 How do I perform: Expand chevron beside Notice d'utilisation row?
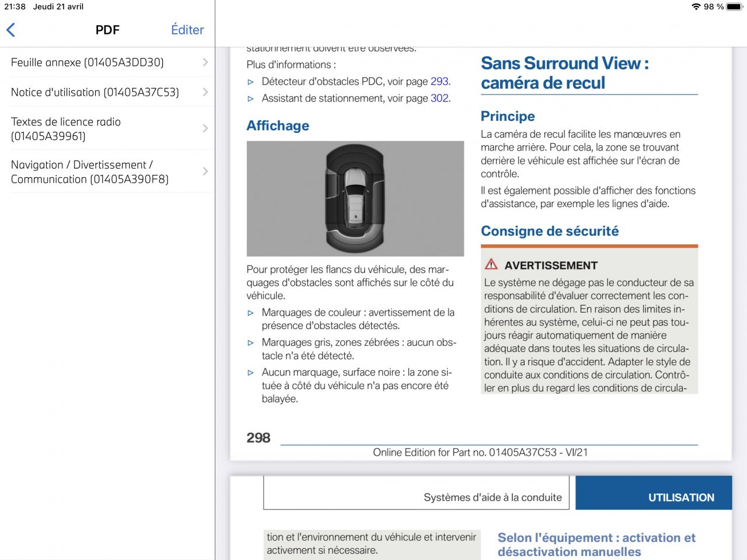click(205, 92)
